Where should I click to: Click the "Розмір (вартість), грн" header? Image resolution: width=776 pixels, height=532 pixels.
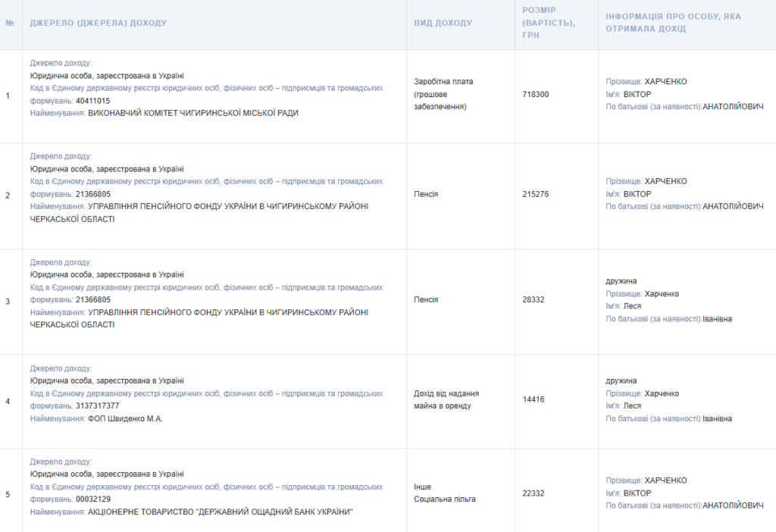[x=549, y=23]
